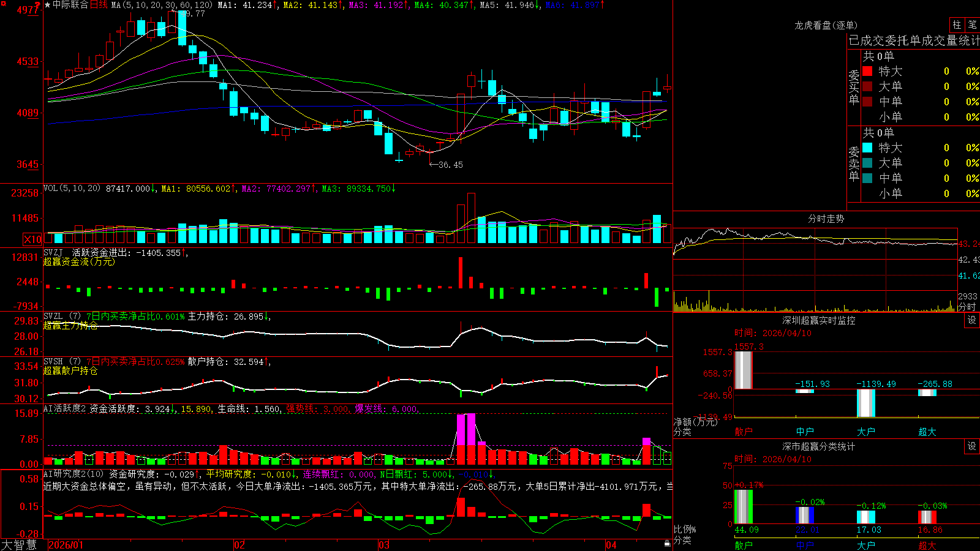Click the cyan 特大 swatch under 委卖单
The width and height of the screenshot is (980, 551).
tap(867, 148)
